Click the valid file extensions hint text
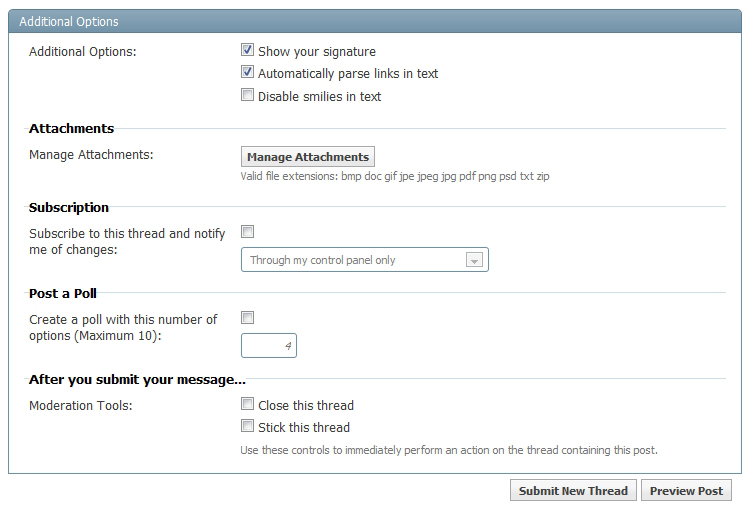This screenshot has height=516, width=754. tap(395, 176)
